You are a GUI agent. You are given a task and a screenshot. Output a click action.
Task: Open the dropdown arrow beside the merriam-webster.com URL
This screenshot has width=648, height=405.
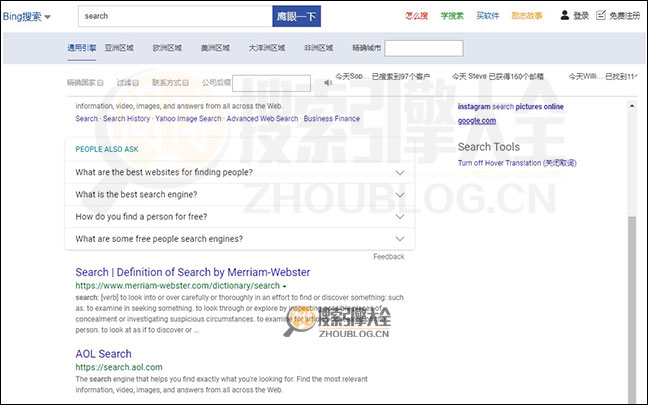pos(284,286)
